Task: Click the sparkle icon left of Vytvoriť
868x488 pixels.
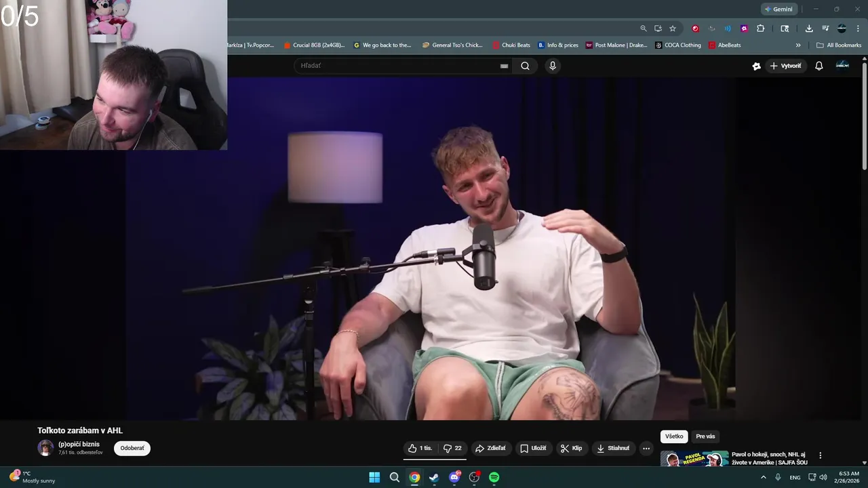Action: point(757,66)
